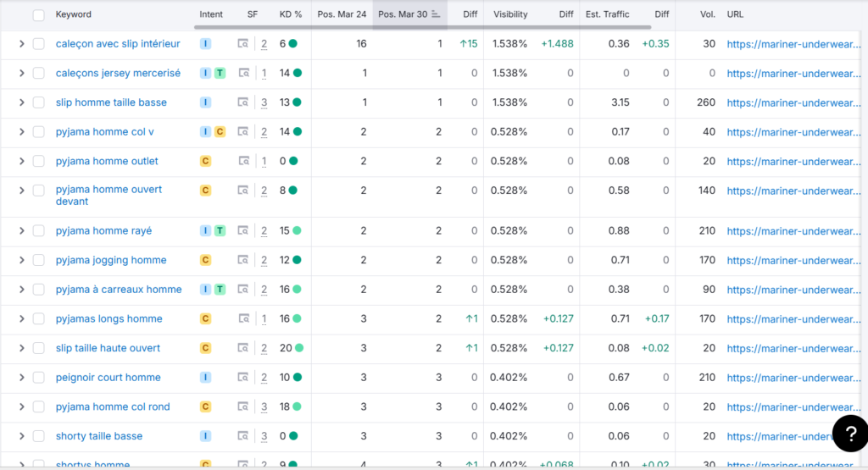The width and height of the screenshot is (868, 470).
Task: Click visibility diff +1.488
Action: click(557, 44)
